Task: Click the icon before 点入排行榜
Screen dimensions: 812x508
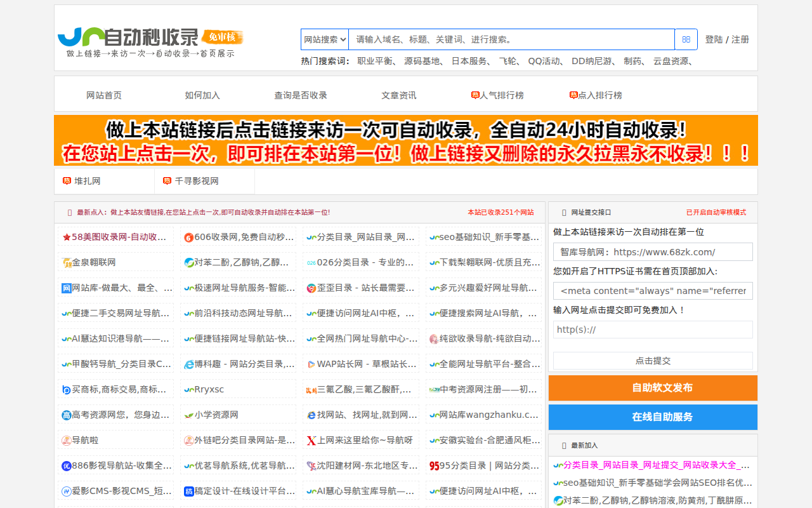Action: click(573, 95)
